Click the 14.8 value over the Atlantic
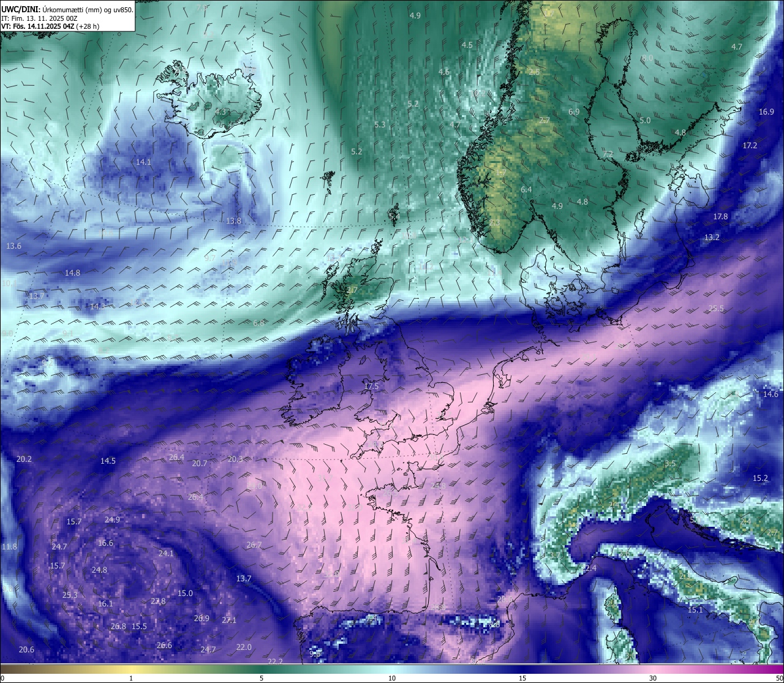Image resolution: width=784 pixels, height=683 pixels. pos(72,273)
